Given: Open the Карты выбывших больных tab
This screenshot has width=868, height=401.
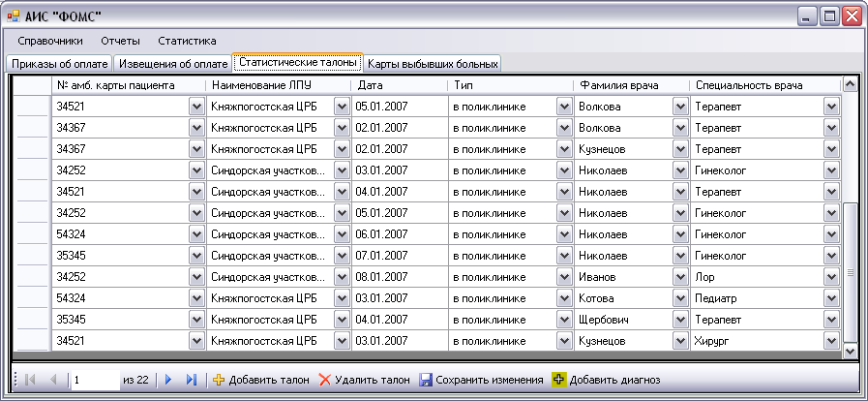Looking at the screenshot, I should click(433, 64).
